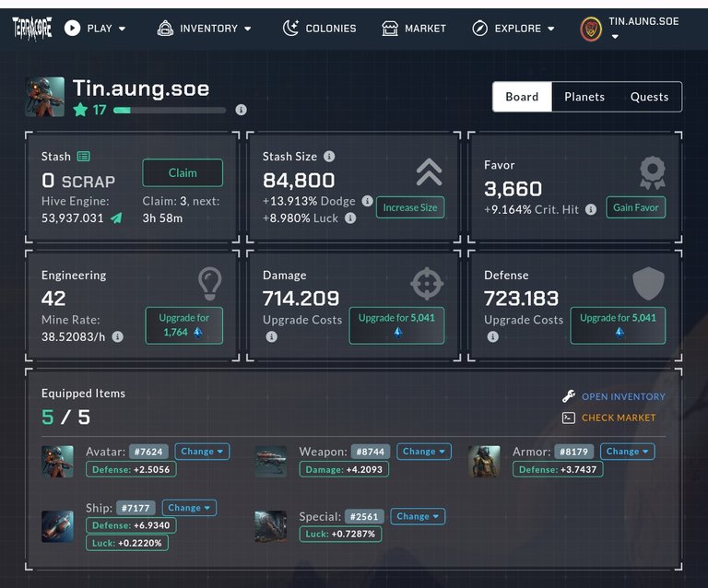The height and width of the screenshot is (588, 708).
Task: Click the Armor #8179 thumbnail
Action: (x=484, y=461)
